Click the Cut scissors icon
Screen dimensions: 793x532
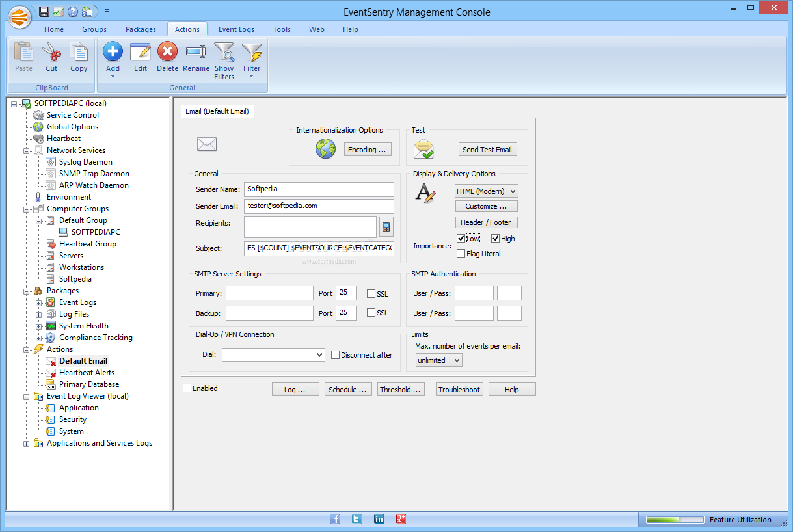click(51, 51)
